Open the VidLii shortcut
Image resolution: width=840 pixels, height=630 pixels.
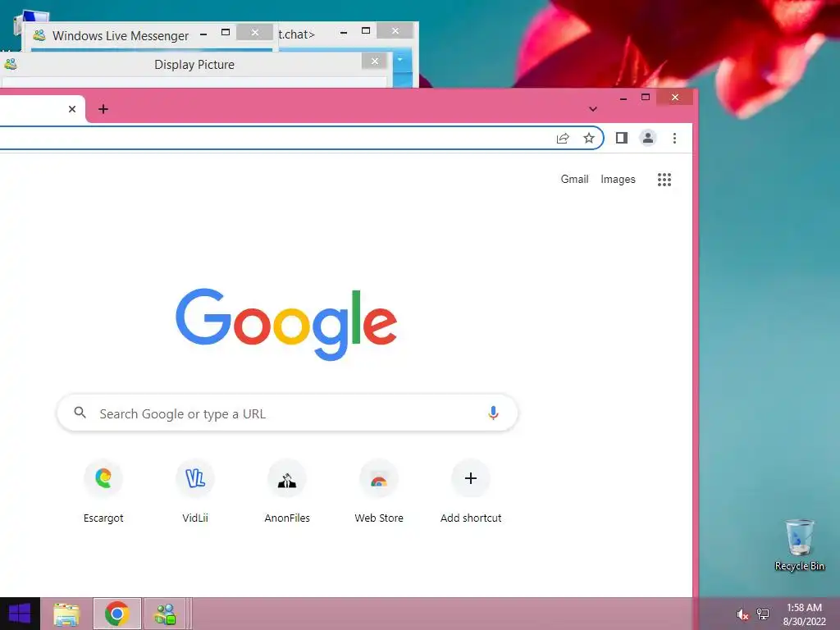[x=195, y=492]
